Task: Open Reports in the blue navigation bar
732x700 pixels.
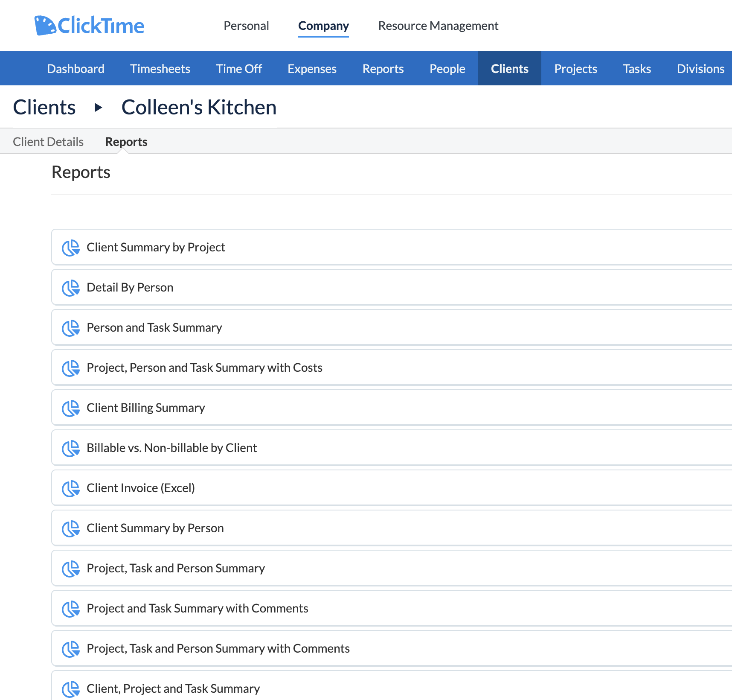Action: click(x=383, y=69)
